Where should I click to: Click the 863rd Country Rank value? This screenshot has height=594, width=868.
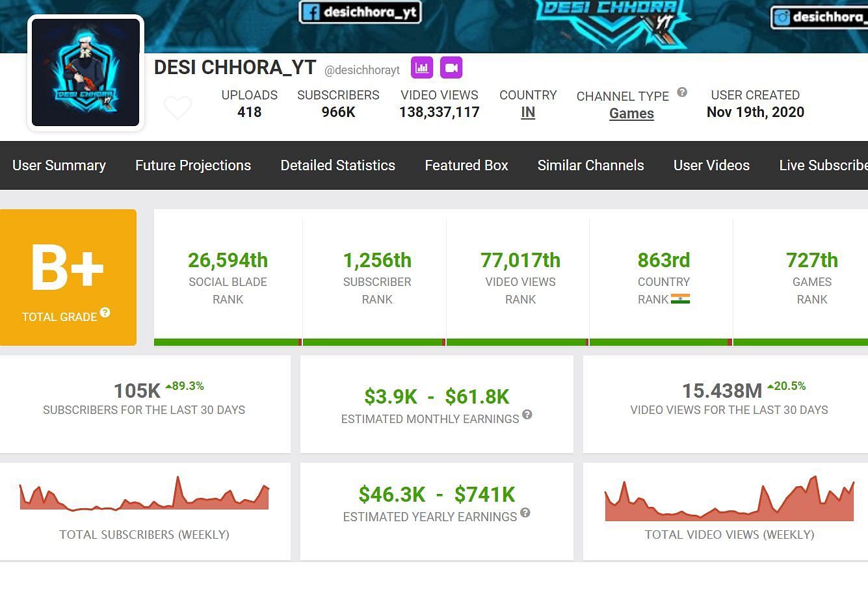663,260
